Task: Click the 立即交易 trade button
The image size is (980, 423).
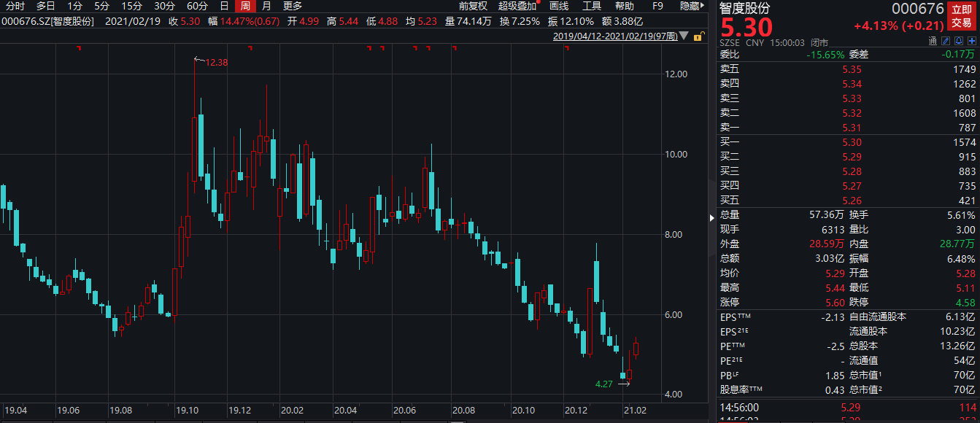Action: coord(961,17)
